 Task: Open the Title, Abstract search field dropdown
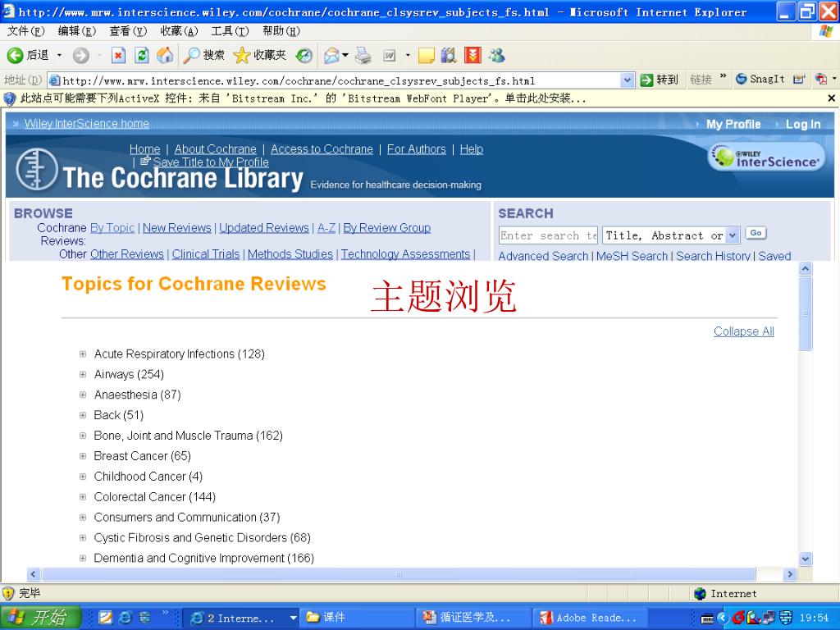click(x=733, y=235)
